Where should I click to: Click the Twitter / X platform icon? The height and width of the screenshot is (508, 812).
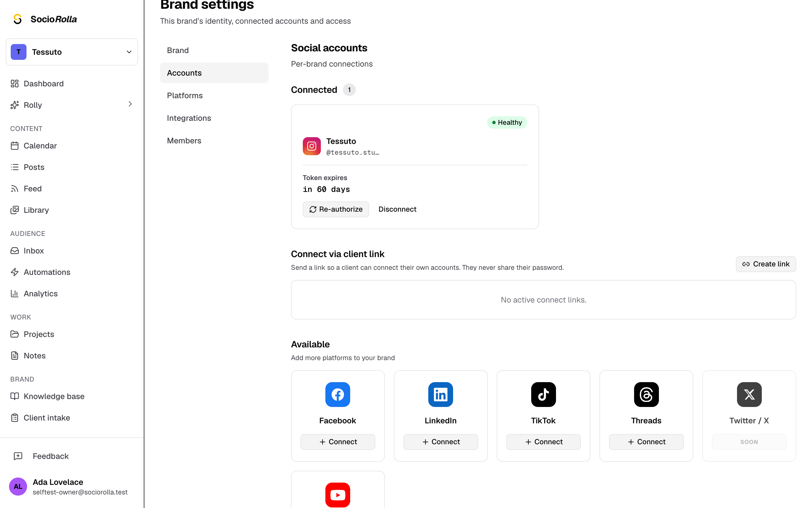click(x=749, y=395)
